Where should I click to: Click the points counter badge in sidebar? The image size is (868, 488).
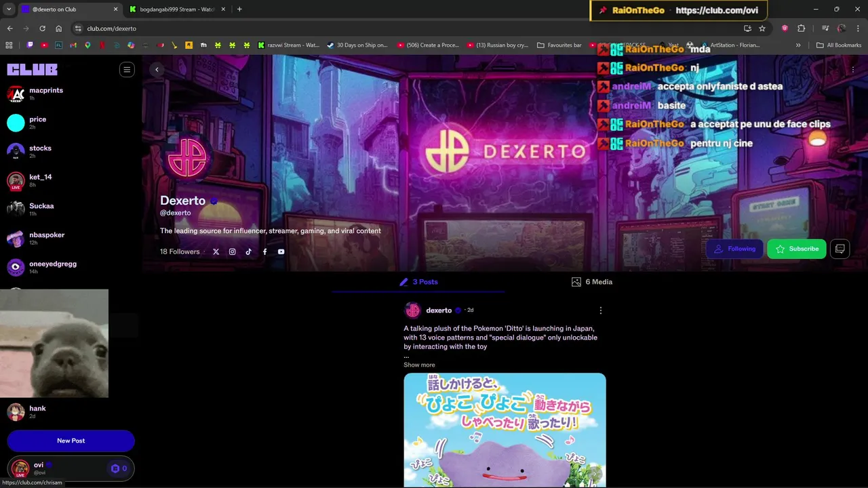(x=119, y=468)
